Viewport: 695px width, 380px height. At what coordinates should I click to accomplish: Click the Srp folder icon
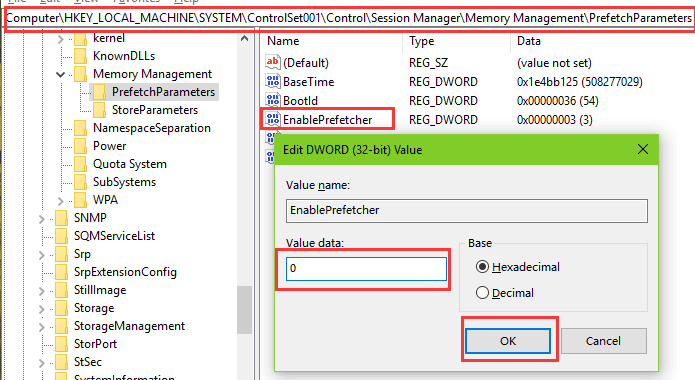pyautogui.click(x=62, y=254)
